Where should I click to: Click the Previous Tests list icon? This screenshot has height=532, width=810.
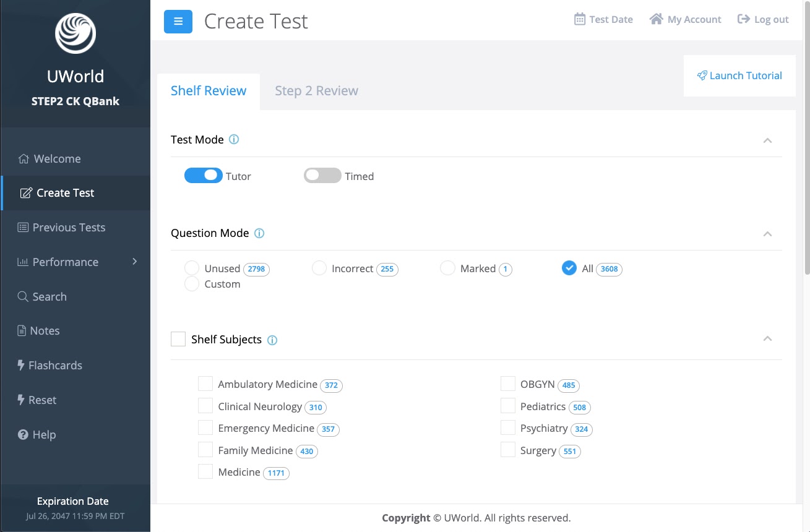23,227
